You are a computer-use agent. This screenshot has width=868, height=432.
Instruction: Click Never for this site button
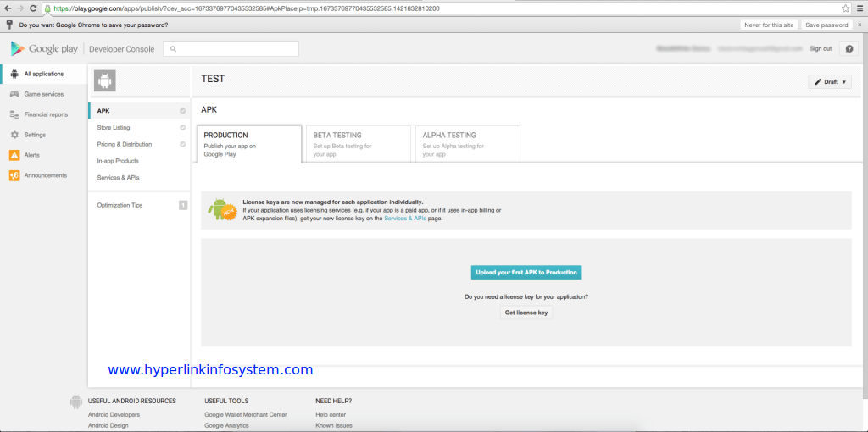[x=769, y=25]
